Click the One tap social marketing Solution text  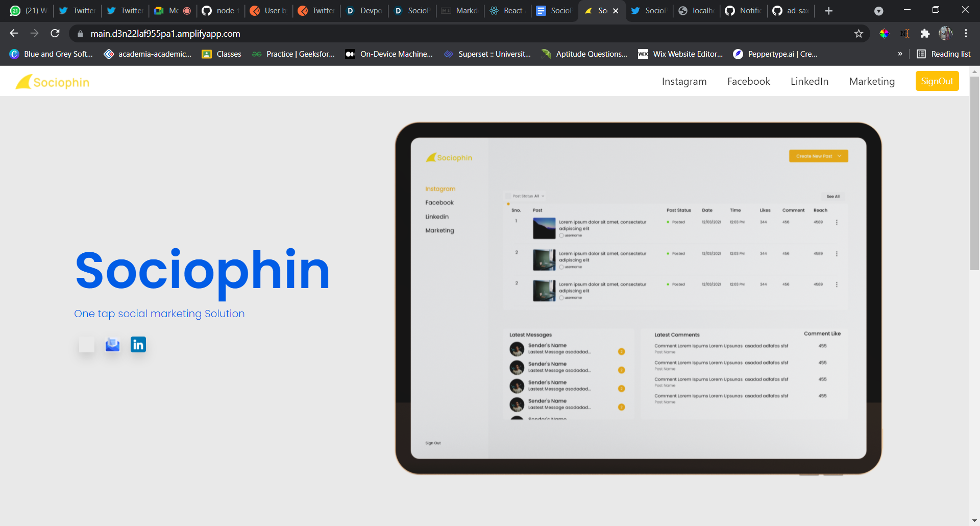[159, 314]
